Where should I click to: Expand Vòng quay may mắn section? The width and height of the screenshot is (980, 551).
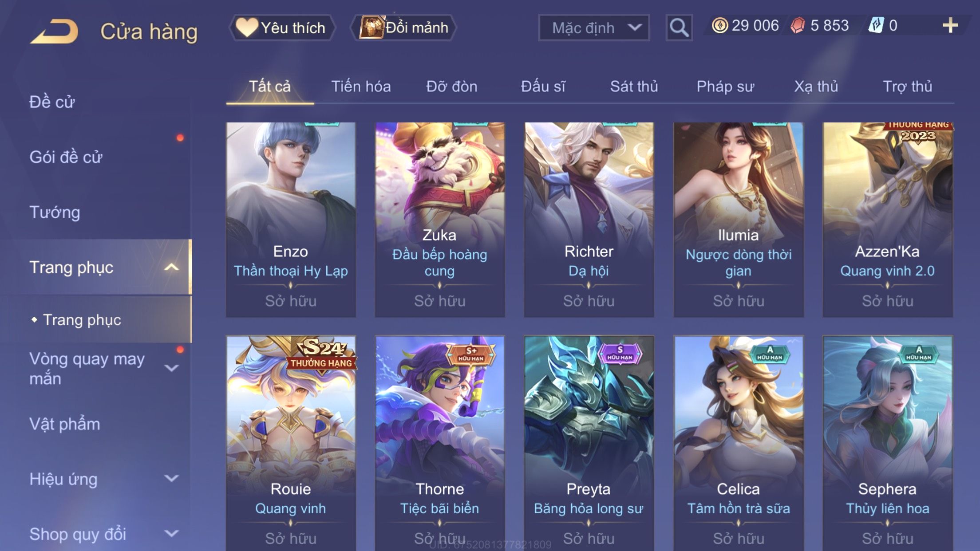(172, 368)
